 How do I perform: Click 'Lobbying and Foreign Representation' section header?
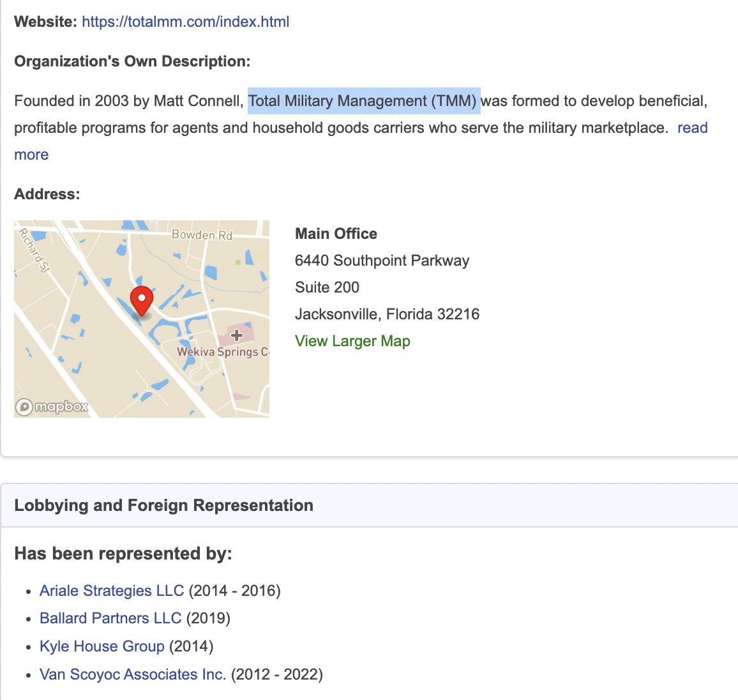coord(164,506)
